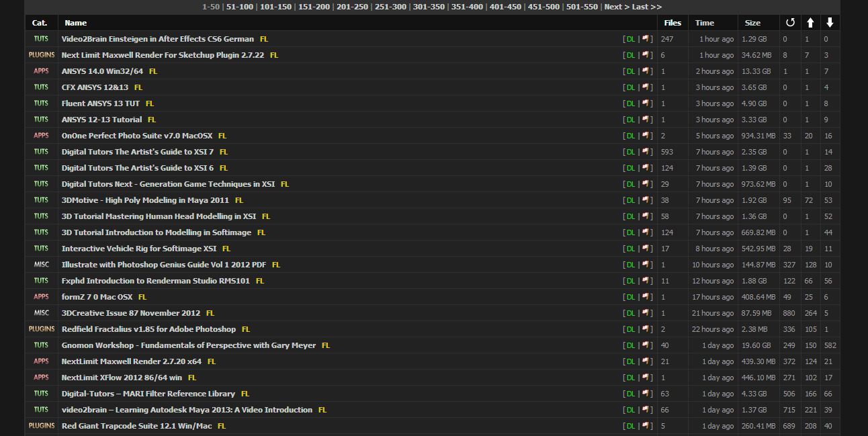Click the 247 files count for Video2Brain

tap(667, 39)
